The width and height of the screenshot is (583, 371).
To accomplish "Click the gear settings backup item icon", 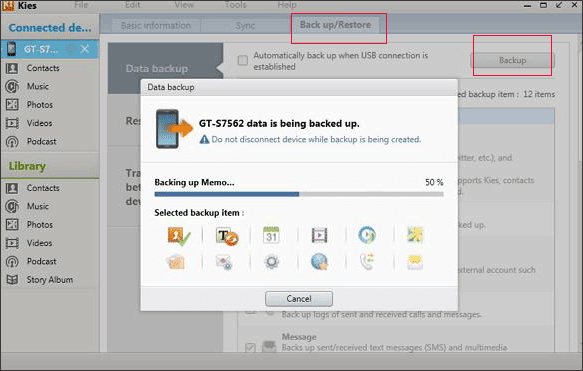I will point(271,262).
